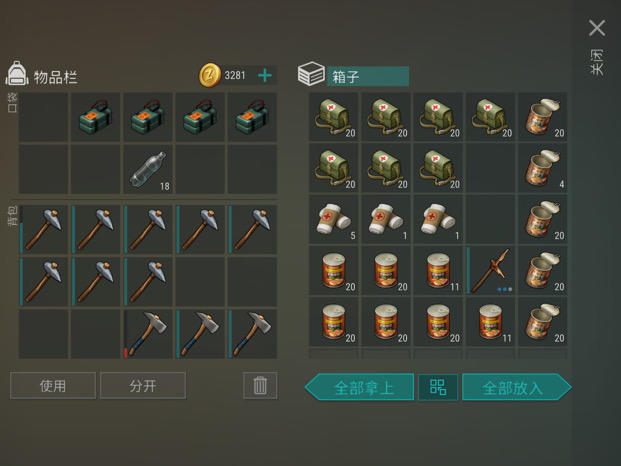This screenshot has width=621, height=466.
Task: Close the inventory with the X
Action: (597, 28)
